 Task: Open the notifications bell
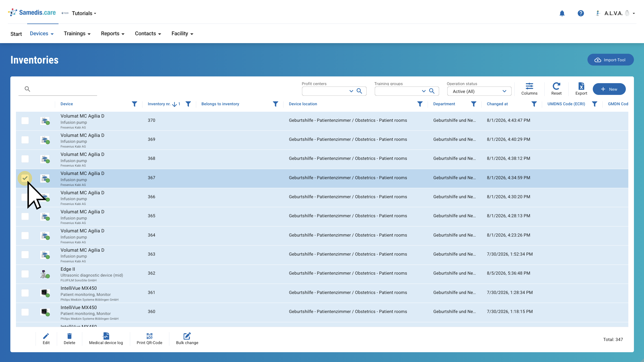(x=562, y=13)
